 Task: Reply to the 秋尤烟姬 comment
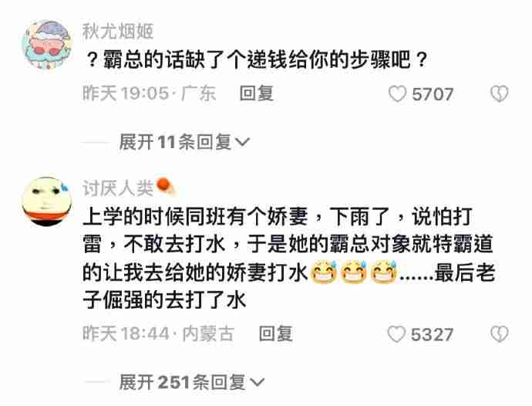tap(257, 93)
